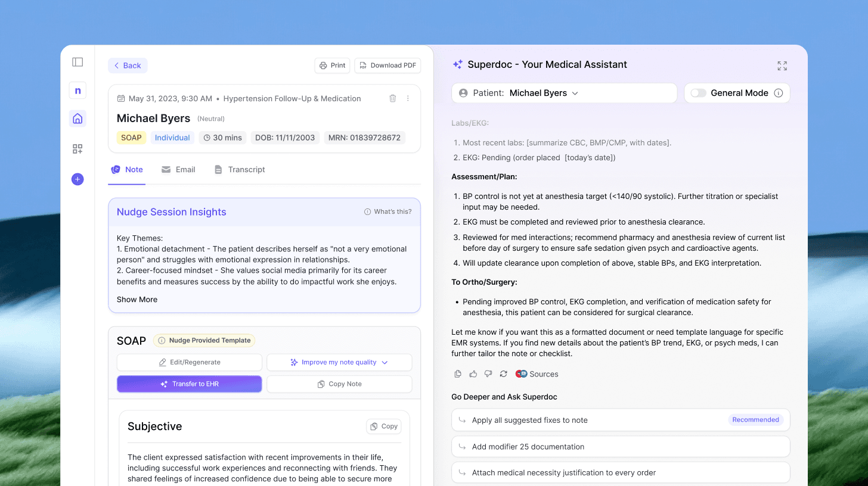Open session more options menu

[x=408, y=98]
